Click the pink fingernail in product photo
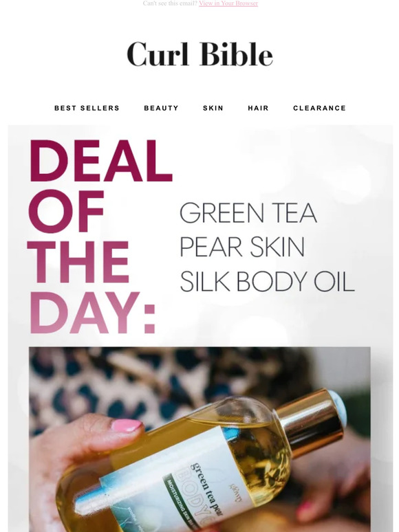Screen dimensions: 399x532 (126, 425)
